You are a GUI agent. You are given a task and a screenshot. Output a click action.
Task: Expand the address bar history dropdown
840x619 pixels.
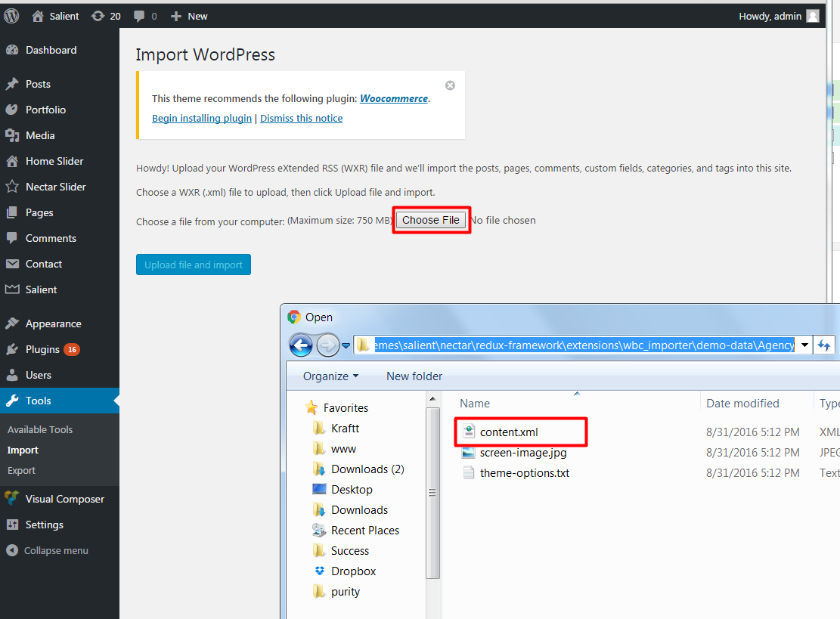coord(804,345)
